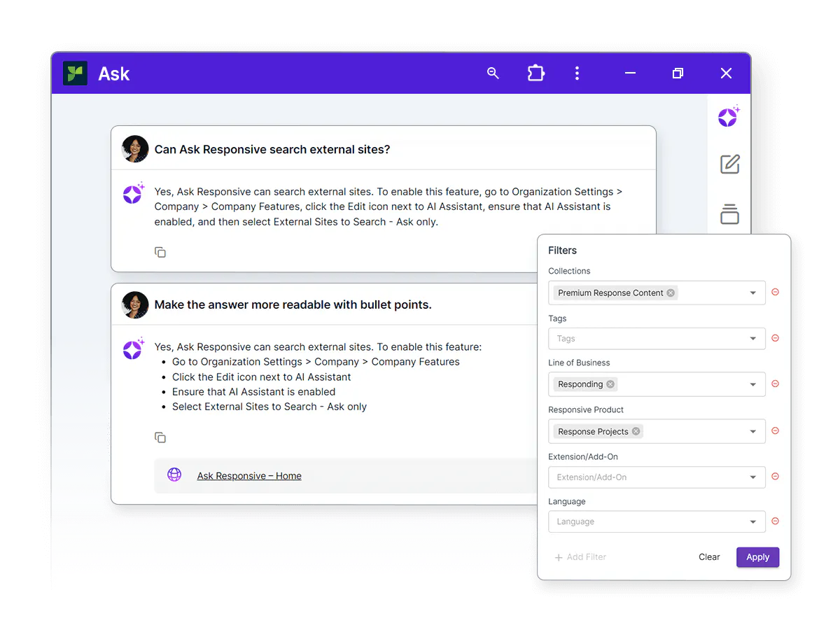Viewport: 840px width, 630px height.
Task: Expand the Responsive Product dropdown
Action: pos(753,431)
